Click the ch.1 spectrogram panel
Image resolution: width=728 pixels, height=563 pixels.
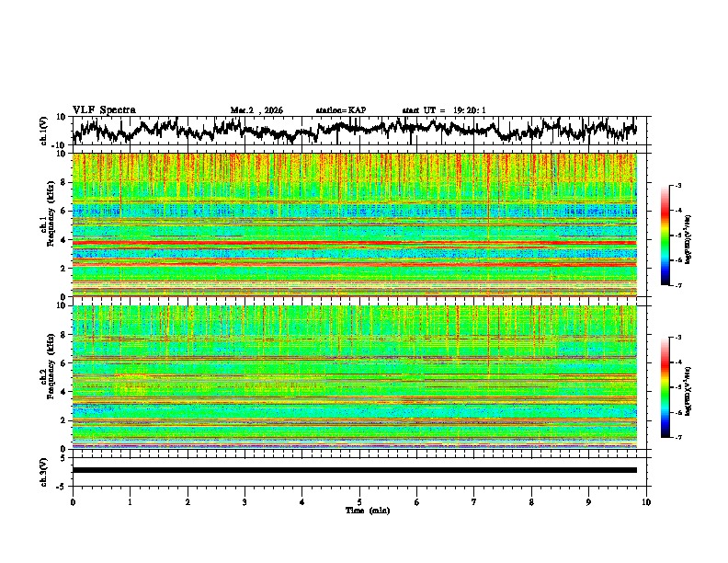(355, 224)
